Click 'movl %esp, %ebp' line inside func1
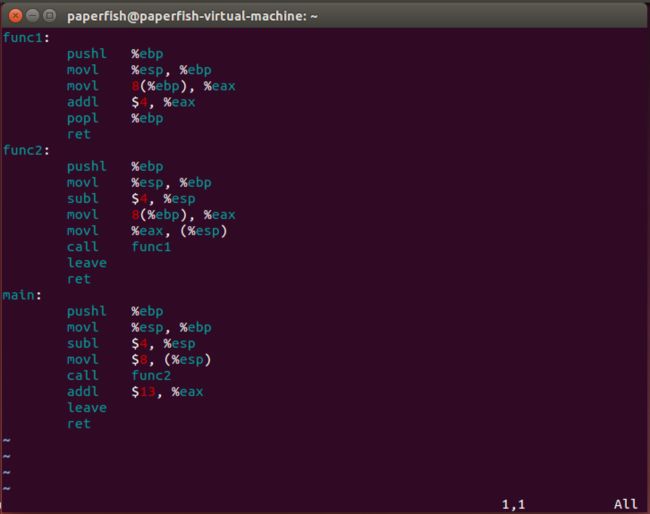 (x=139, y=70)
